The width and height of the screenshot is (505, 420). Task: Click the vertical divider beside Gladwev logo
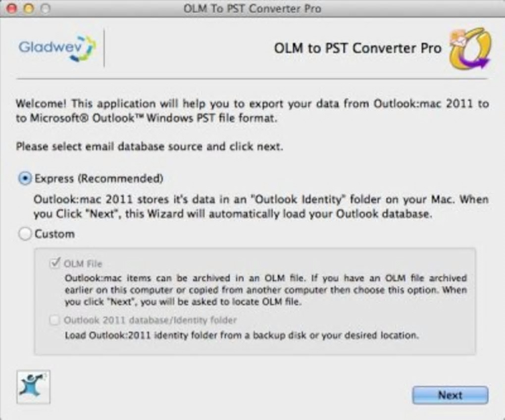tap(104, 48)
